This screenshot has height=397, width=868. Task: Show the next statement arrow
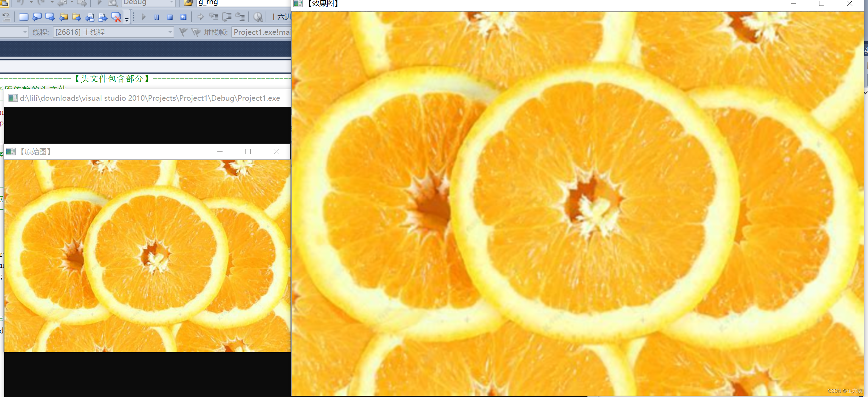[200, 17]
